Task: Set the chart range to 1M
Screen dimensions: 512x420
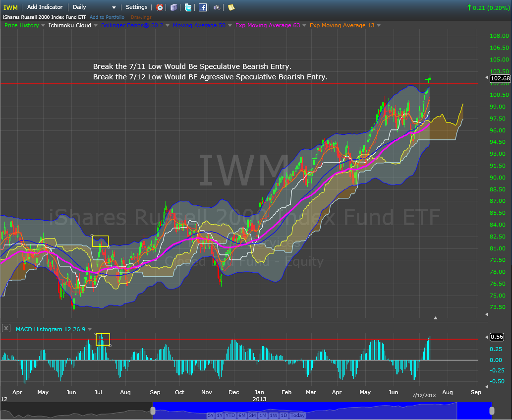Action: pyautogui.click(x=263, y=416)
